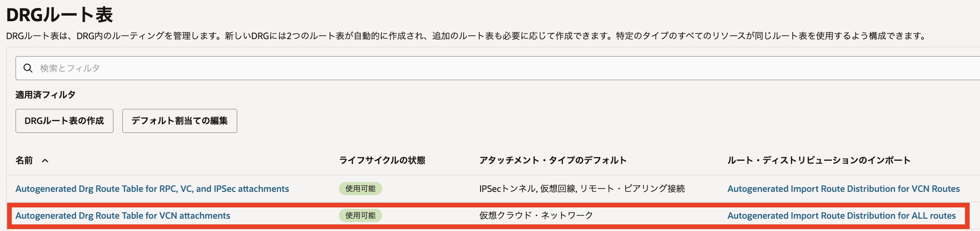Select the 仮想クラウド・ネットワーク cell
This screenshot has width=980, height=231.
click(536, 216)
